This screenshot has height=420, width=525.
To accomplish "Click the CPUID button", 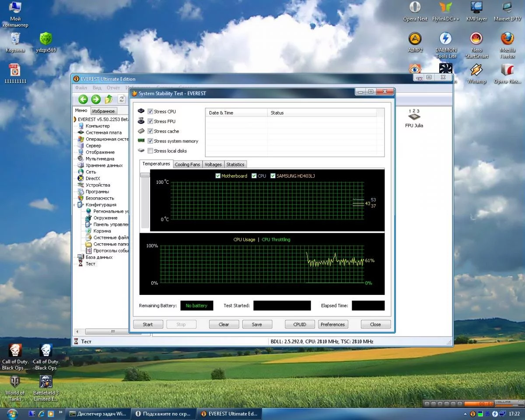I will [300, 324].
